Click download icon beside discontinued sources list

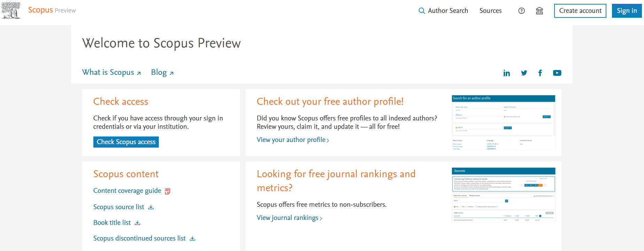pos(193,238)
